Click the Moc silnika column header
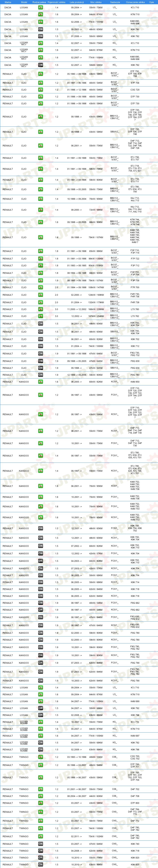Image resolution: width=158 pixels, height=868 pixels. tap(96, 2)
